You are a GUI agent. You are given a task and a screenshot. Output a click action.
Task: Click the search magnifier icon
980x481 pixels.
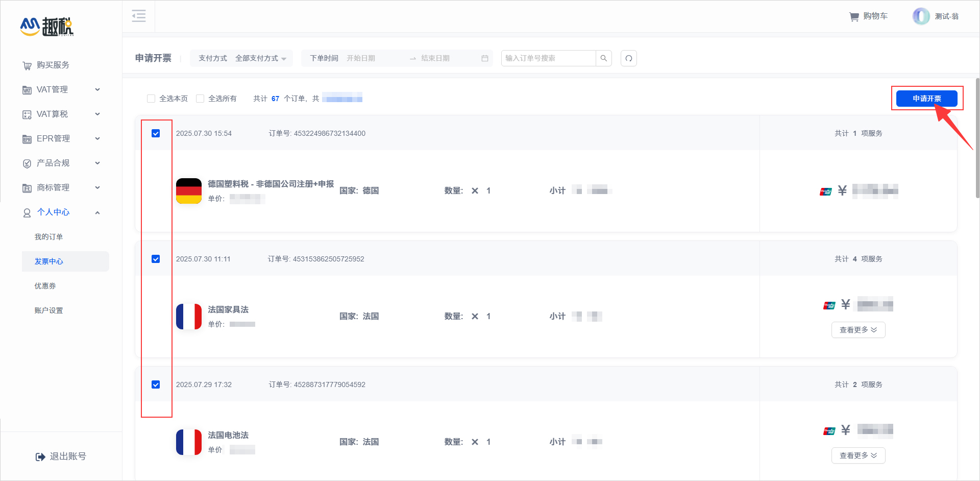[x=604, y=58]
